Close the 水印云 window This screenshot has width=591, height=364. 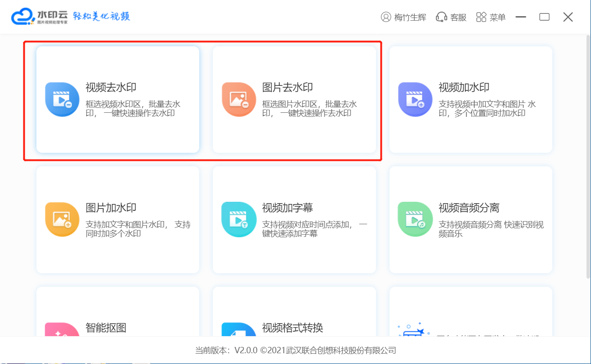(x=568, y=17)
